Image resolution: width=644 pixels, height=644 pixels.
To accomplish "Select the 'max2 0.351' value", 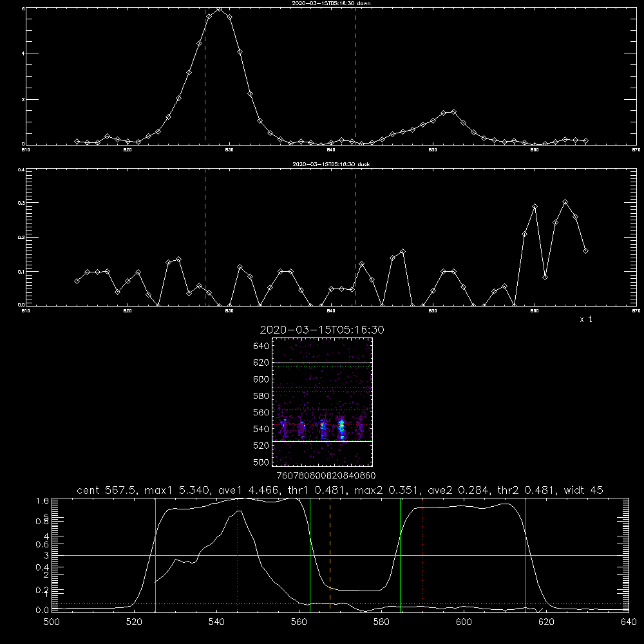I will tap(387, 490).
